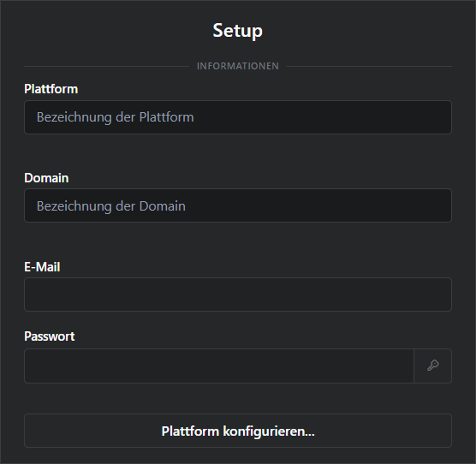This screenshot has width=476, height=464.
Task: Focus the Plattform text field
Action: coord(238,117)
